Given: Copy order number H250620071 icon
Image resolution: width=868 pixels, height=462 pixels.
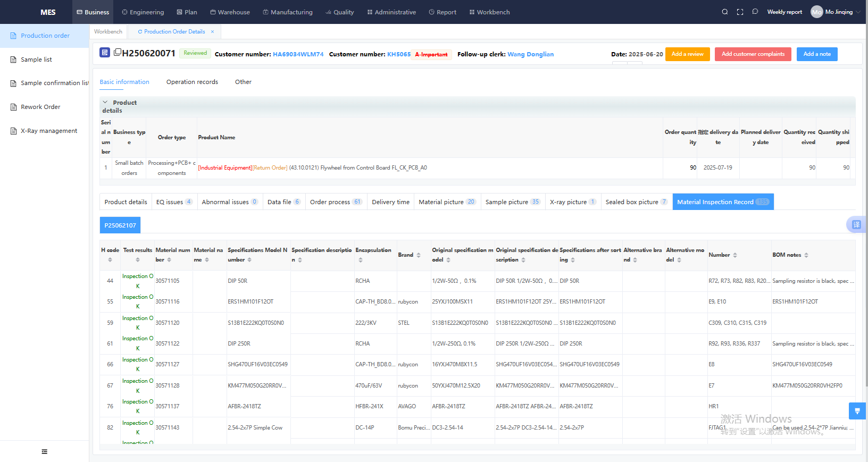Looking at the screenshot, I should [118, 52].
